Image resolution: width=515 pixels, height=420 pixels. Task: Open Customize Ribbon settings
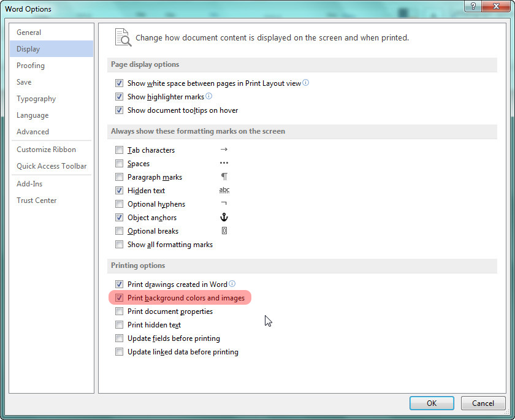(x=51, y=150)
